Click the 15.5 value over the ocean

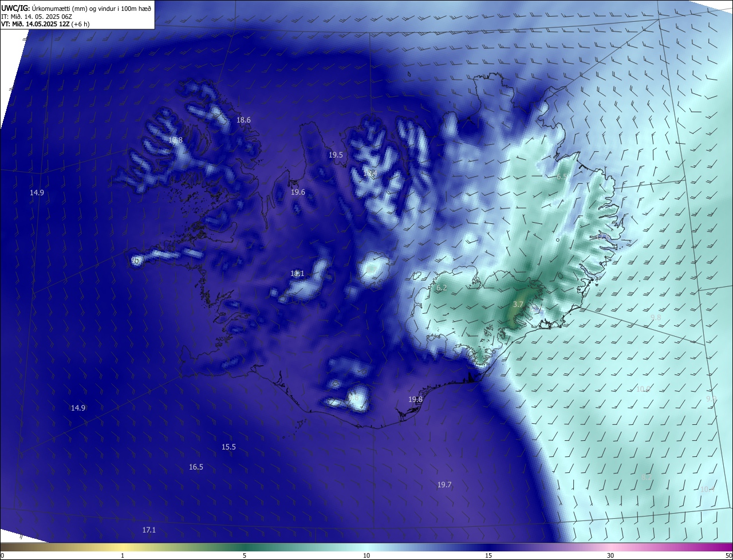tap(228, 447)
